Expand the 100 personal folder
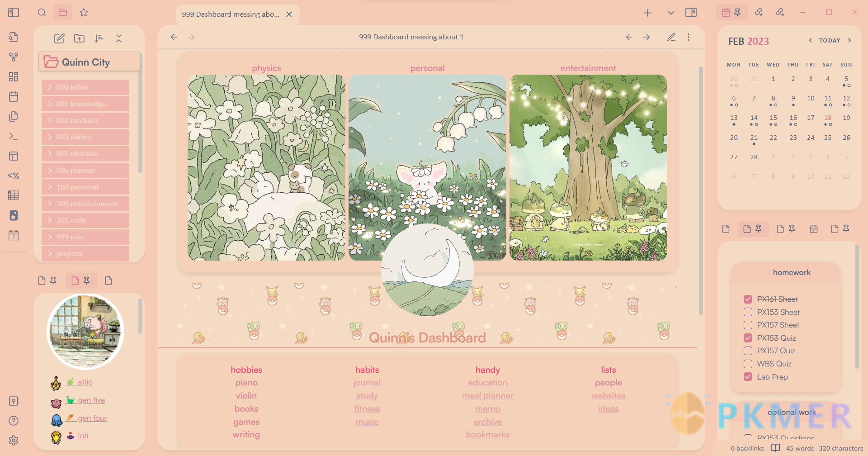 pos(85,187)
